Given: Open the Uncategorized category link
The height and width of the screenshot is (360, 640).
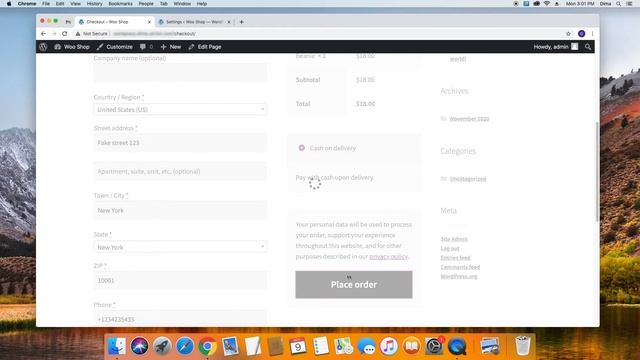Looking at the screenshot, I should 468,179.
